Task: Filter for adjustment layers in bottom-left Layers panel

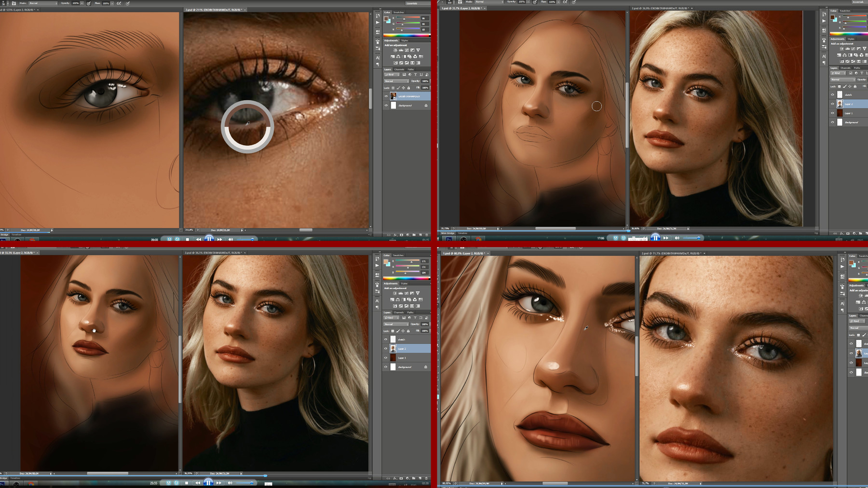Action: pyautogui.click(x=409, y=317)
